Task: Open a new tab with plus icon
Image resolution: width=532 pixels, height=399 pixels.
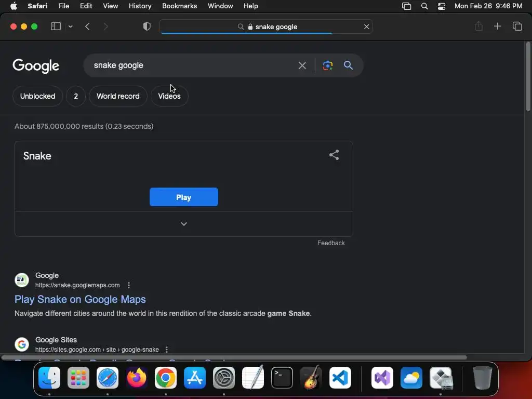Action: [x=497, y=26]
